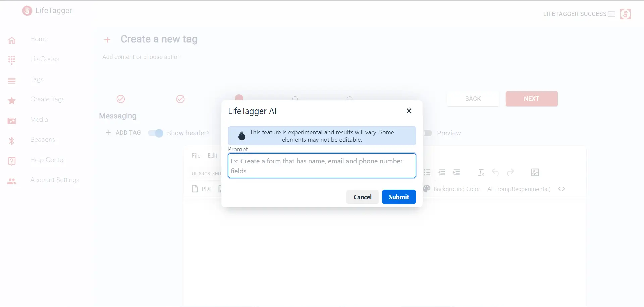
Task: Click the clear formatting icon
Action: pyautogui.click(x=481, y=172)
